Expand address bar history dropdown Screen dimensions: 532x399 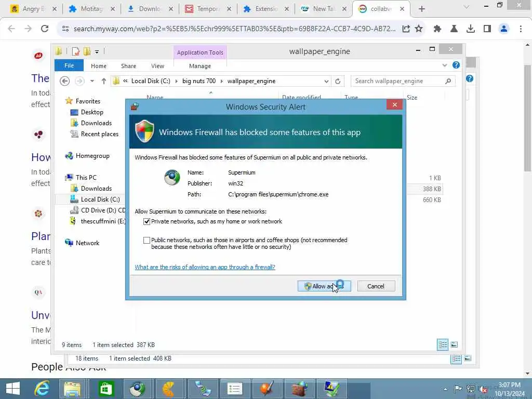326,82
